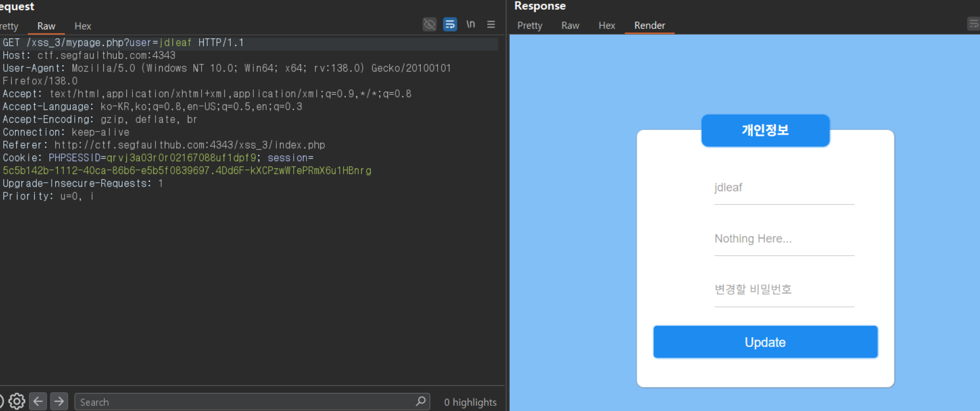Click the Upgrade-Insecure-Requests: 1 line
This screenshot has height=411, width=980.
point(83,183)
